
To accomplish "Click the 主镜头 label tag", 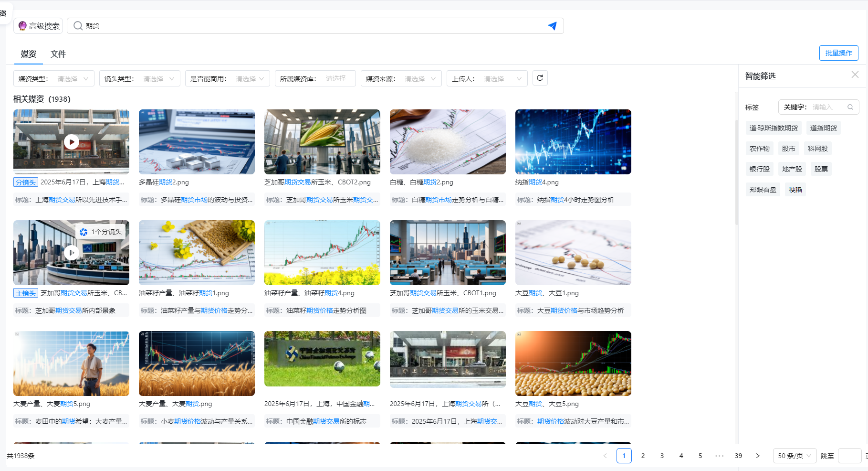I will 26,293.
